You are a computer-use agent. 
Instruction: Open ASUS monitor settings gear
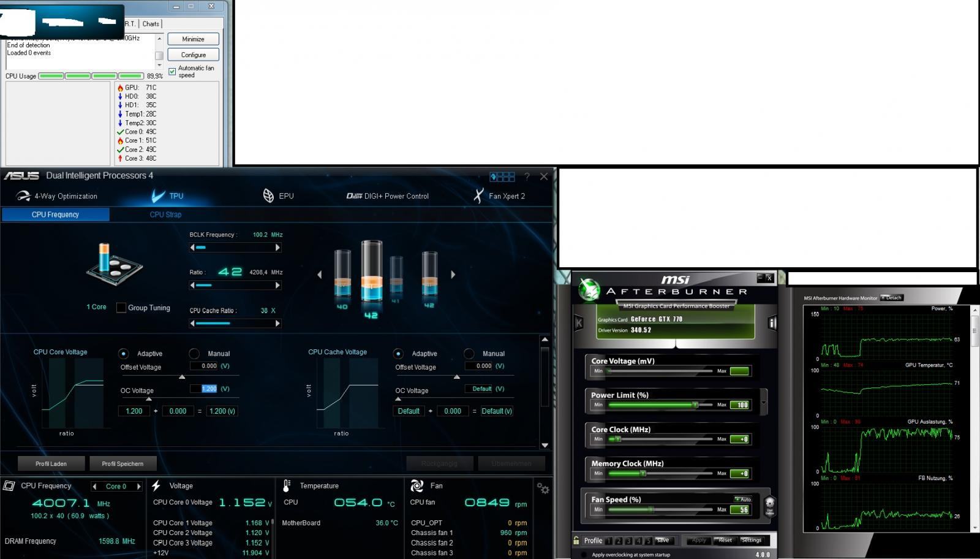543,489
